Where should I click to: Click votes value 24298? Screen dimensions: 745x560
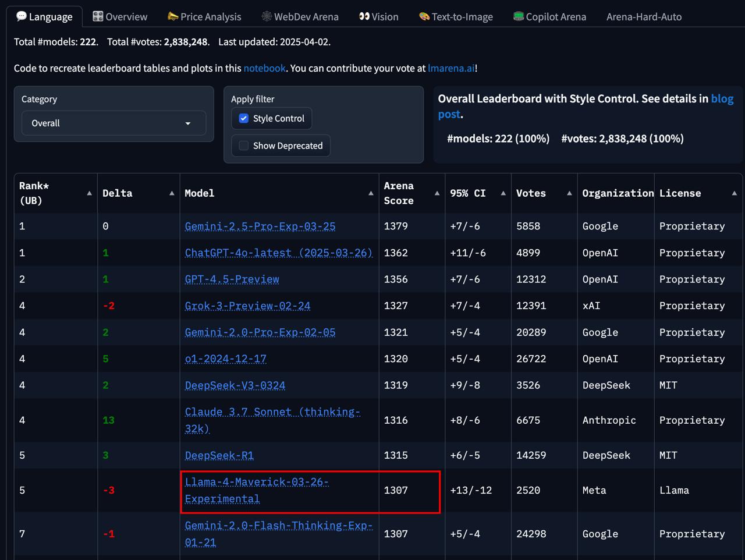tap(531, 534)
